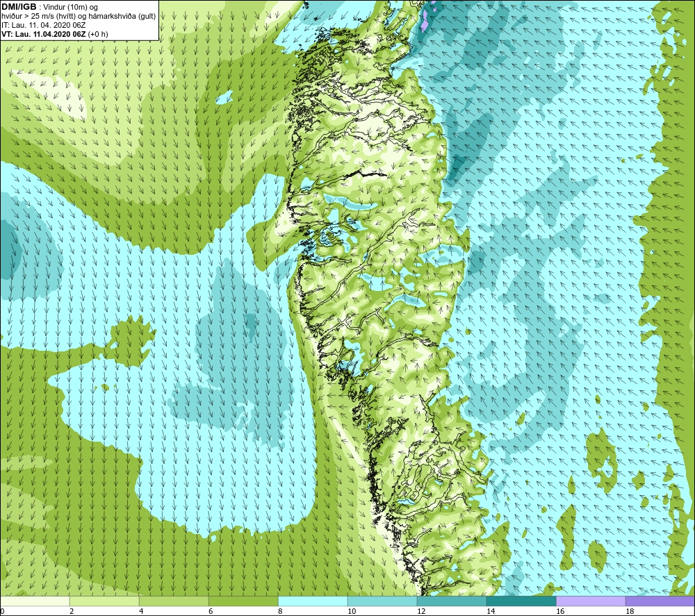The image size is (695, 616).
Task: Click the 12-14 m/s teal legend swatch
Action: click(x=452, y=601)
